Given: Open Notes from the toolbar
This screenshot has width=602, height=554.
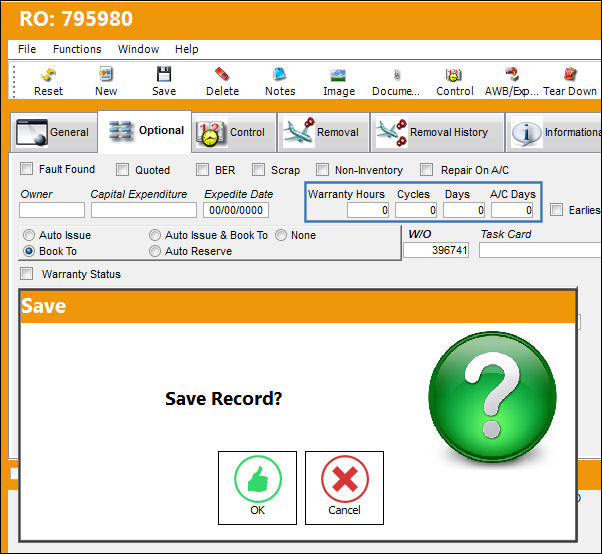Looking at the screenshot, I should pos(280,74).
